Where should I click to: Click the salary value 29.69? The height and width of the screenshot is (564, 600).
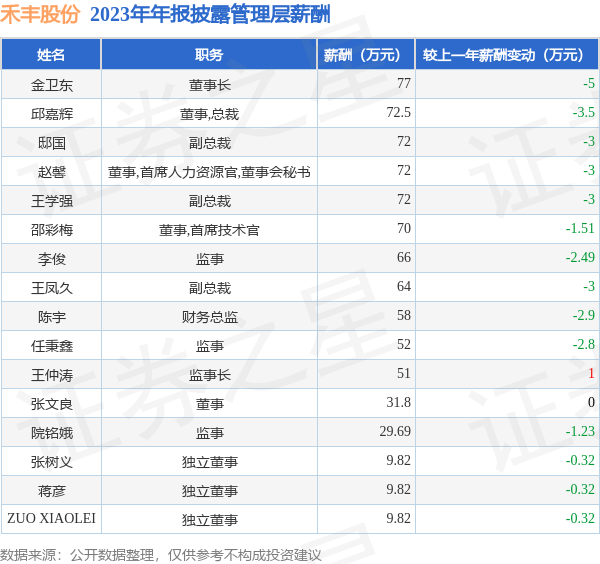coord(395,431)
